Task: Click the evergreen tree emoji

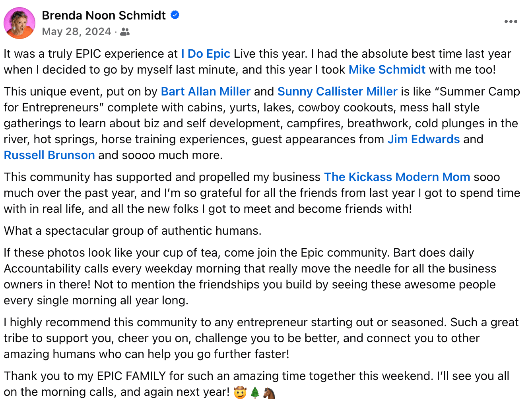Action: pos(255,393)
